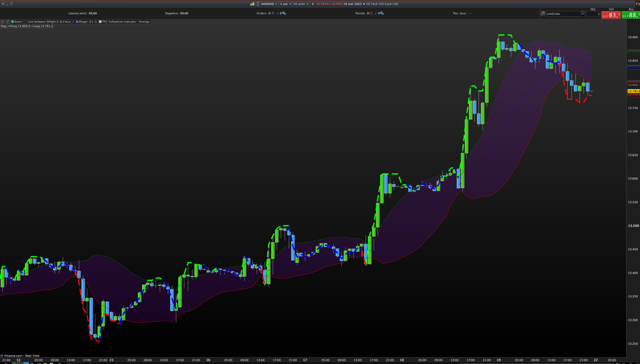This screenshot has height=364, width=640.
Task: Open the 1 uur timeframe dropdown
Action: coord(285,4)
